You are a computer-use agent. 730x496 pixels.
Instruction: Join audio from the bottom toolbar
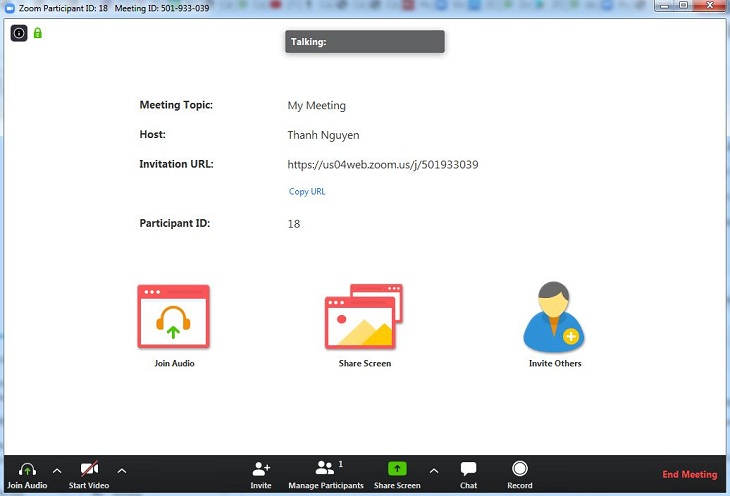tap(27, 475)
